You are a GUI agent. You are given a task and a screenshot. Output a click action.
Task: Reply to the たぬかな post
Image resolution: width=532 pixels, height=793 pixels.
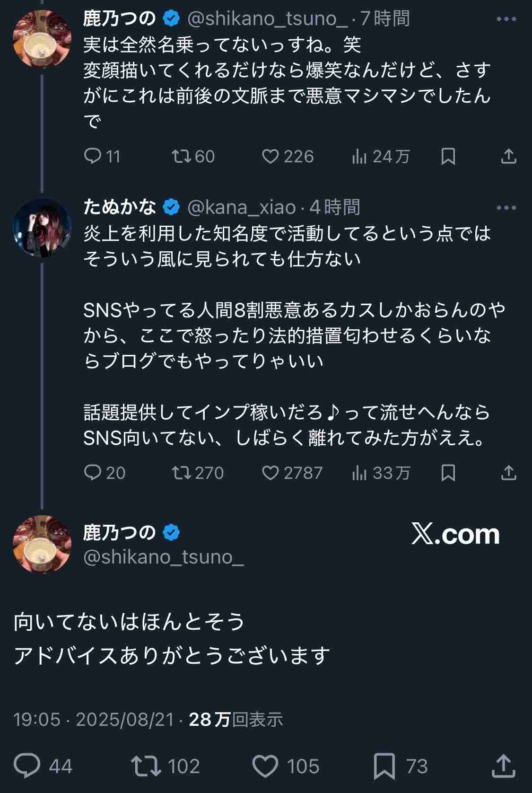pyautogui.click(x=93, y=473)
